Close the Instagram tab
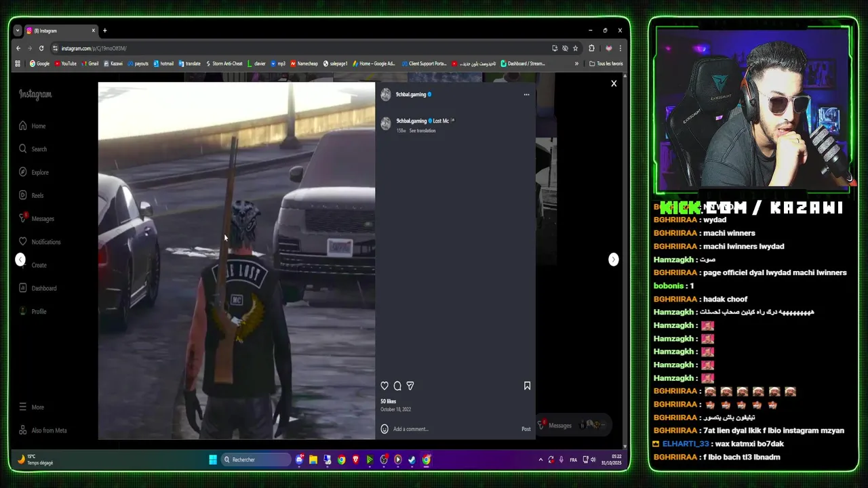Screen dimensions: 868x488 coord(94,30)
